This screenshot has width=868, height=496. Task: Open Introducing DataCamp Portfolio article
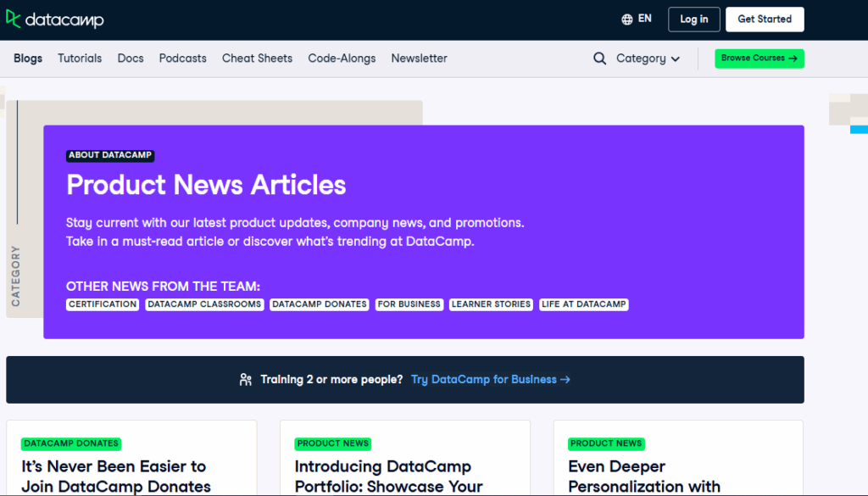click(x=388, y=476)
